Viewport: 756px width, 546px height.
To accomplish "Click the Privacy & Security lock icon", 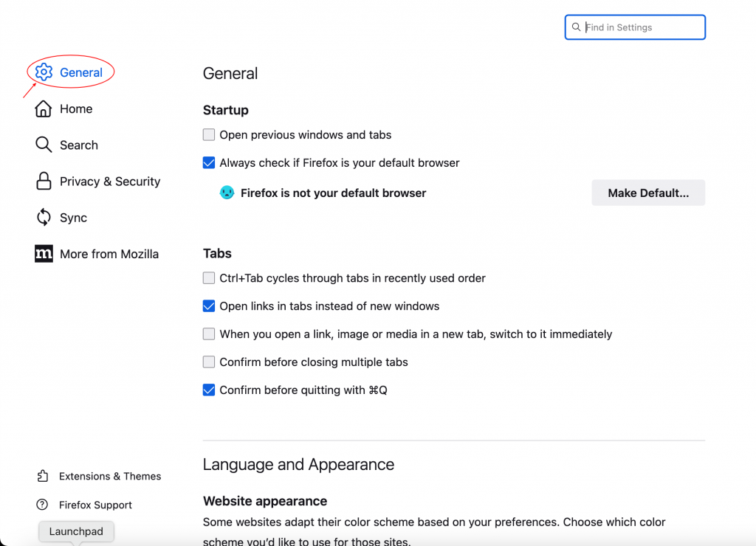I will coord(44,182).
